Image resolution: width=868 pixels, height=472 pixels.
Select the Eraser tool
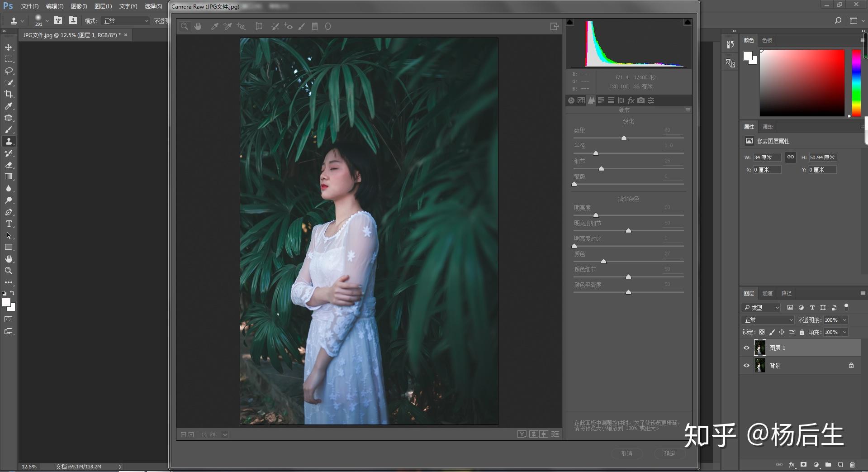coord(9,165)
